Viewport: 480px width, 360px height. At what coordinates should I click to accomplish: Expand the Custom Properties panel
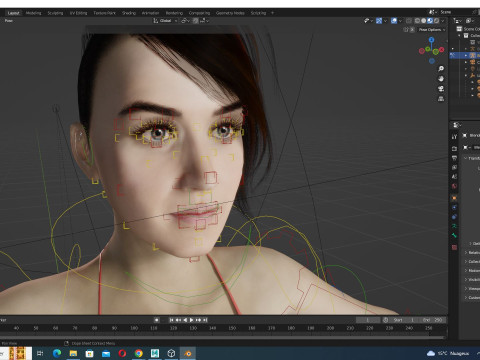click(x=472, y=298)
